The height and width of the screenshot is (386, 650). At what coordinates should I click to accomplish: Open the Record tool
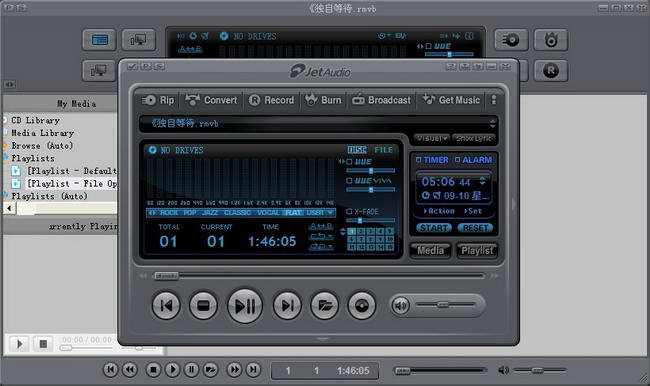click(x=272, y=100)
